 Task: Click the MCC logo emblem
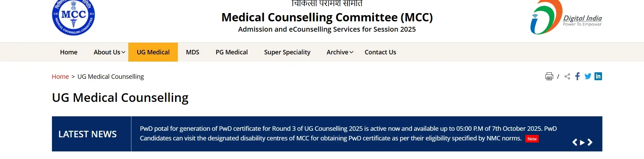click(x=73, y=17)
